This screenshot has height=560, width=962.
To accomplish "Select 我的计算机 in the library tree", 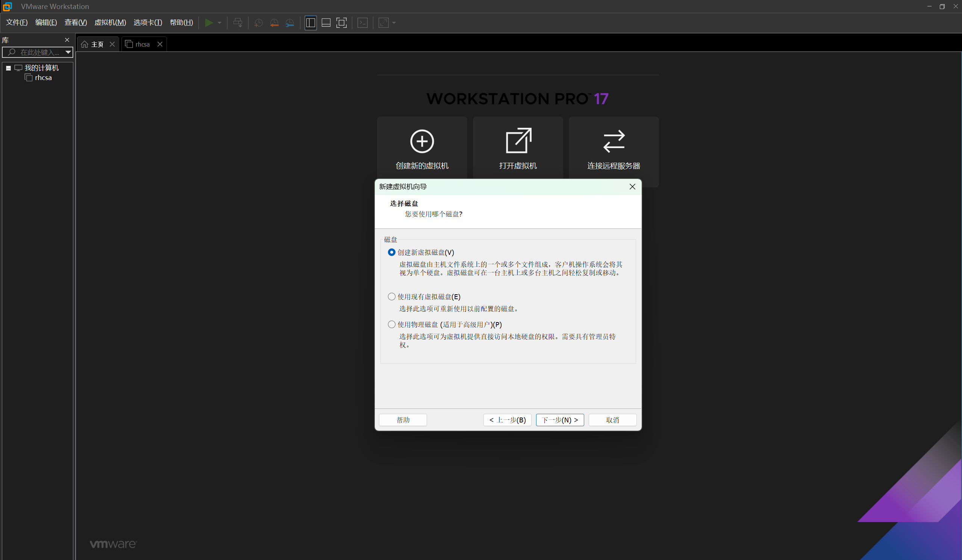I will tap(42, 68).
